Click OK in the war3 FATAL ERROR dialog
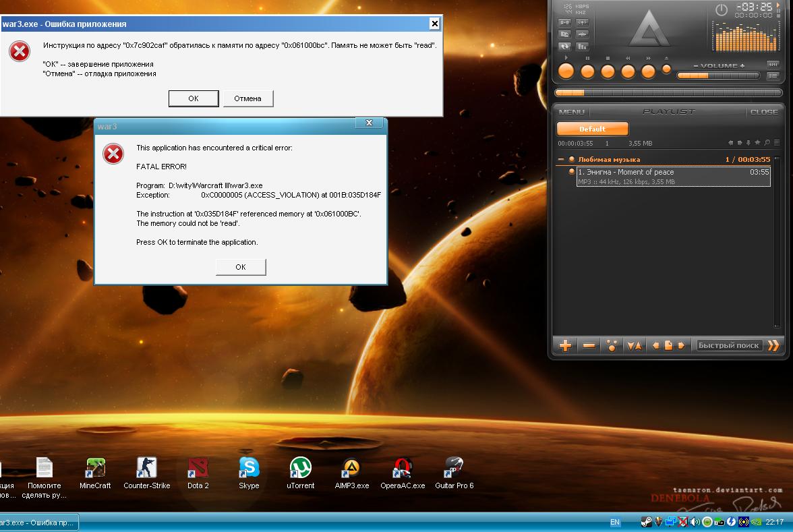 point(241,267)
